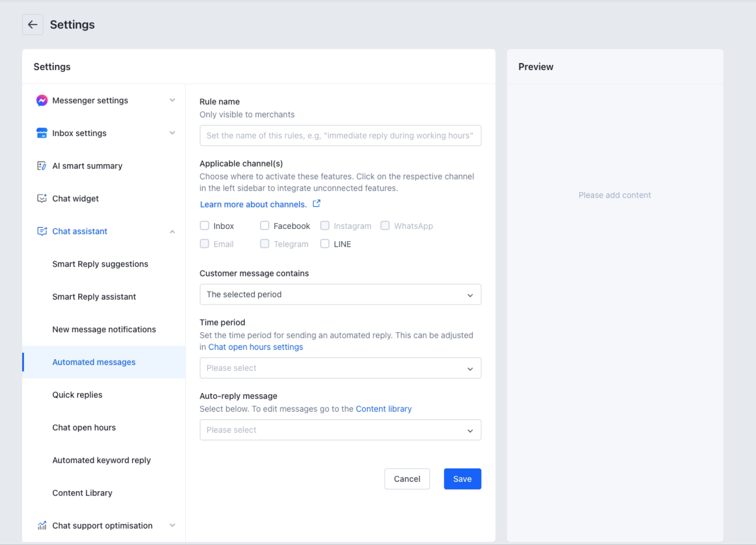
Task: Tick the Facebook channel checkbox
Action: point(265,226)
